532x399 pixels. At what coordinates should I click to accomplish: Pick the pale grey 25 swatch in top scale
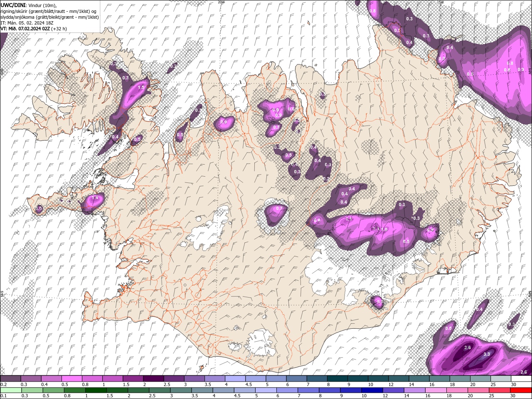pyautogui.click(x=500, y=379)
